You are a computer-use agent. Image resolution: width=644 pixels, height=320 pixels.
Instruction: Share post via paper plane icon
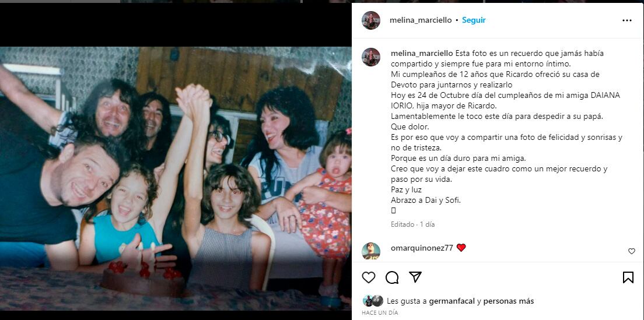[x=415, y=277]
